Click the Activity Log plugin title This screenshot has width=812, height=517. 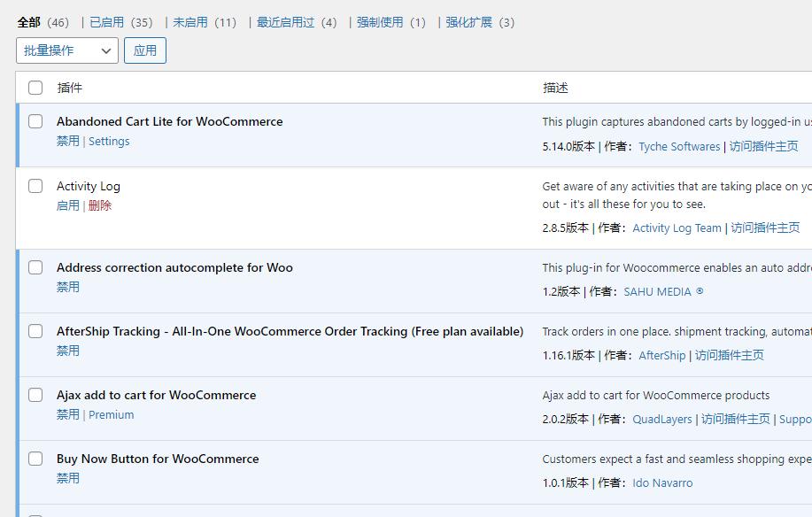click(x=88, y=186)
